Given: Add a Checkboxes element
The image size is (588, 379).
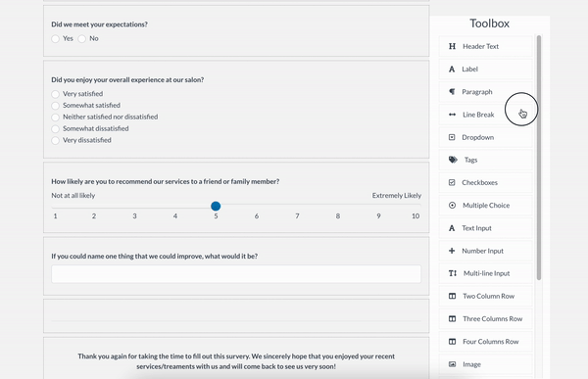Looking at the screenshot, I should (486, 182).
